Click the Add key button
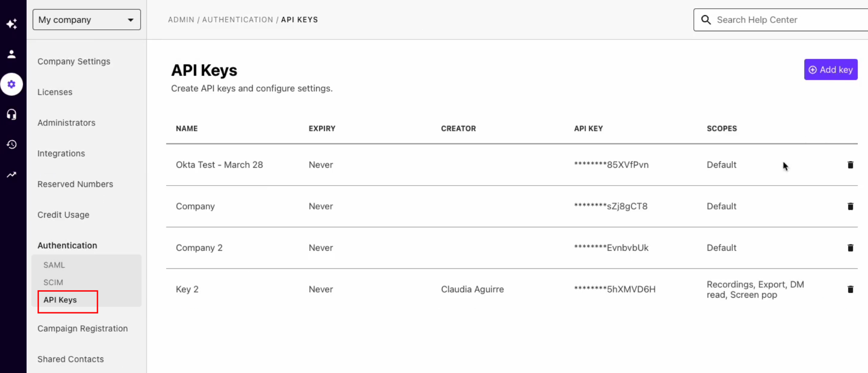The height and width of the screenshot is (373, 868). [x=831, y=69]
